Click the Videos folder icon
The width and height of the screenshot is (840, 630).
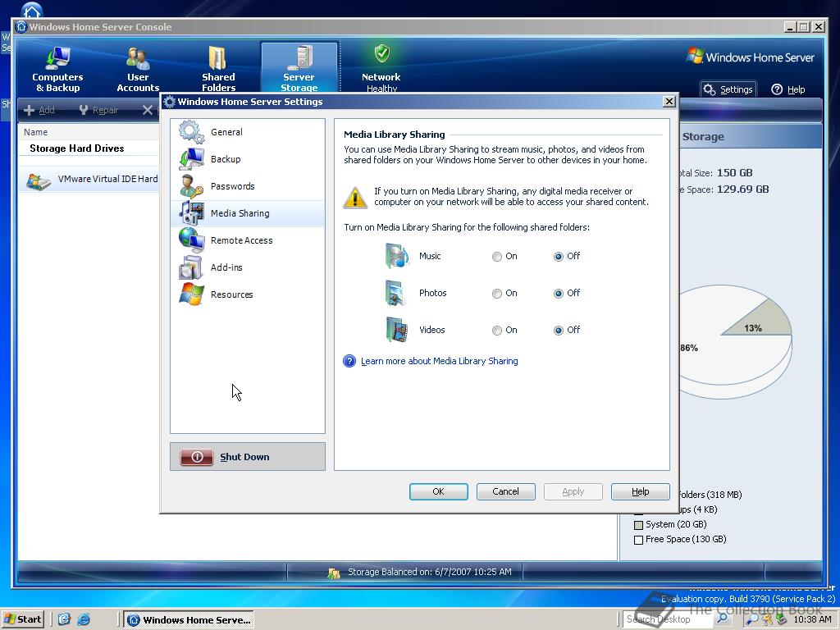pos(396,330)
